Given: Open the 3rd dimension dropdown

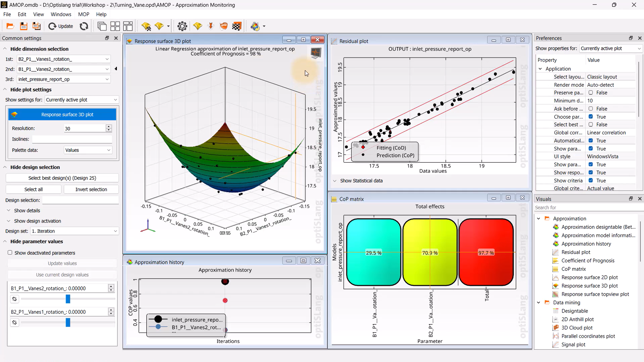Looking at the screenshot, I should (x=64, y=79).
